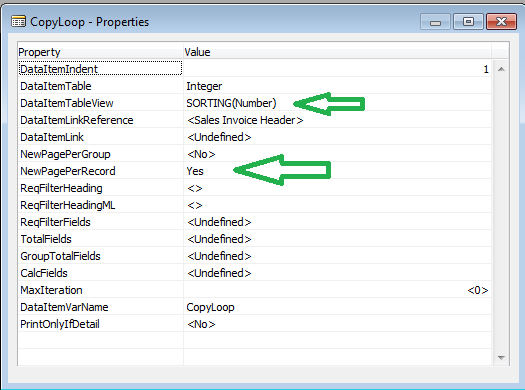Click the DataItemLink <Undefined> value
Viewport: 525px width, 390px height.
(x=219, y=137)
